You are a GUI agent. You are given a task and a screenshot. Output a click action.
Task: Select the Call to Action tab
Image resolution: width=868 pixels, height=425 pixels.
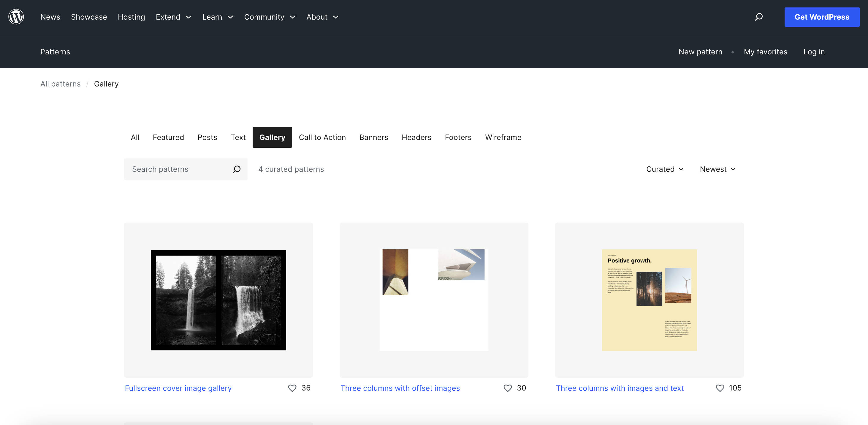(x=322, y=137)
